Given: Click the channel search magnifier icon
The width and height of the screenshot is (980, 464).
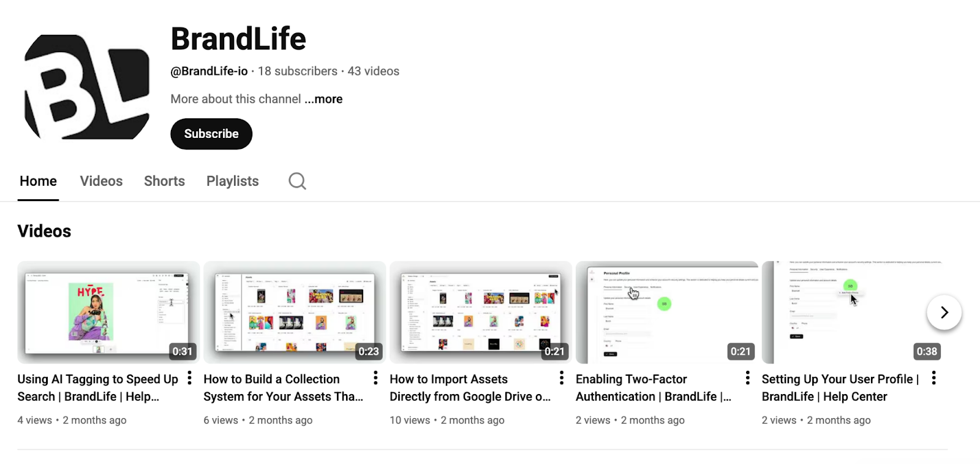Looking at the screenshot, I should [x=297, y=181].
